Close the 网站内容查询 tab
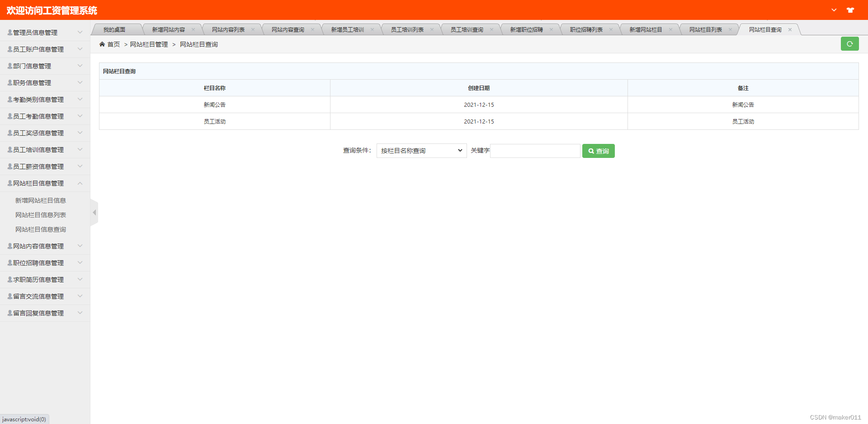The image size is (868, 424). click(x=312, y=30)
